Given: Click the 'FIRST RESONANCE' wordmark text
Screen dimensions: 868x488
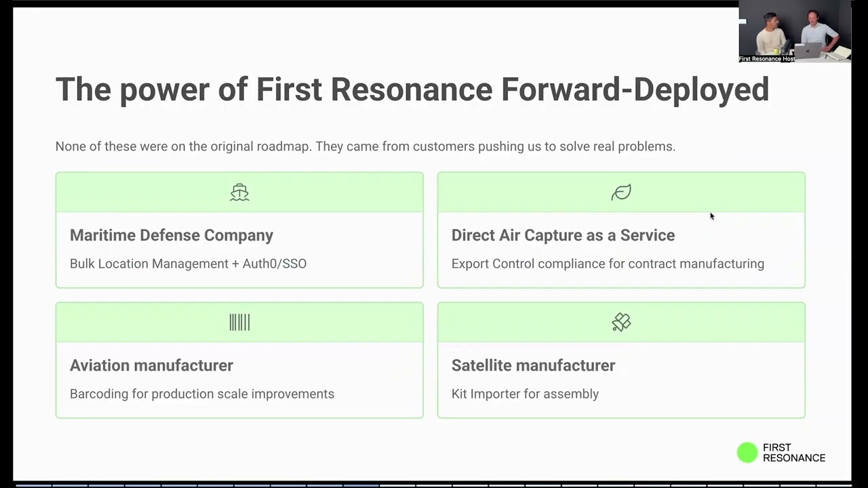Looking at the screenshot, I should click(794, 453).
